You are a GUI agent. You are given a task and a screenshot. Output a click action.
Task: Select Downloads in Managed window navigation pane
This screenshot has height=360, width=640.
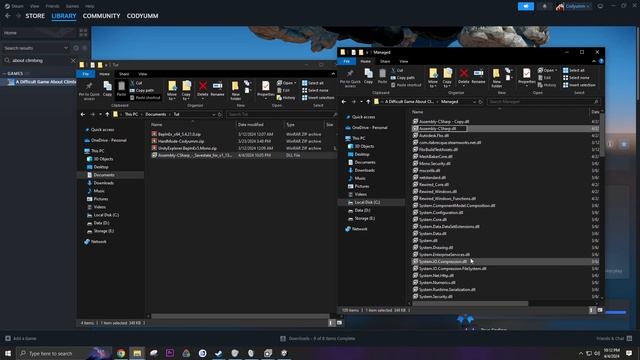coord(364,170)
